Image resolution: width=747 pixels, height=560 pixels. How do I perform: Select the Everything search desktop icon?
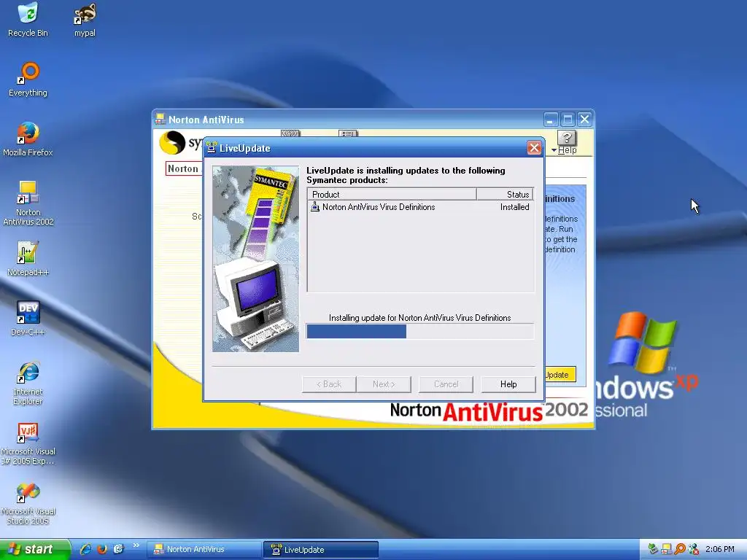pos(28,79)
